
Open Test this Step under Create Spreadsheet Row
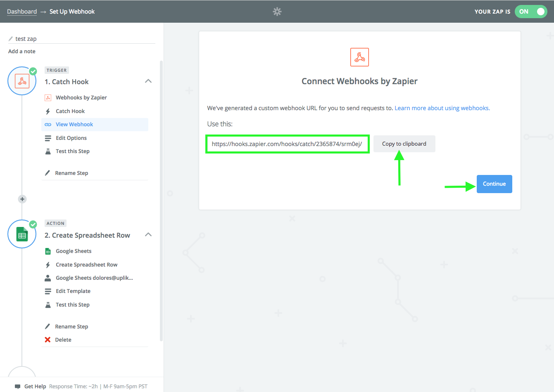tap(73, 305)
